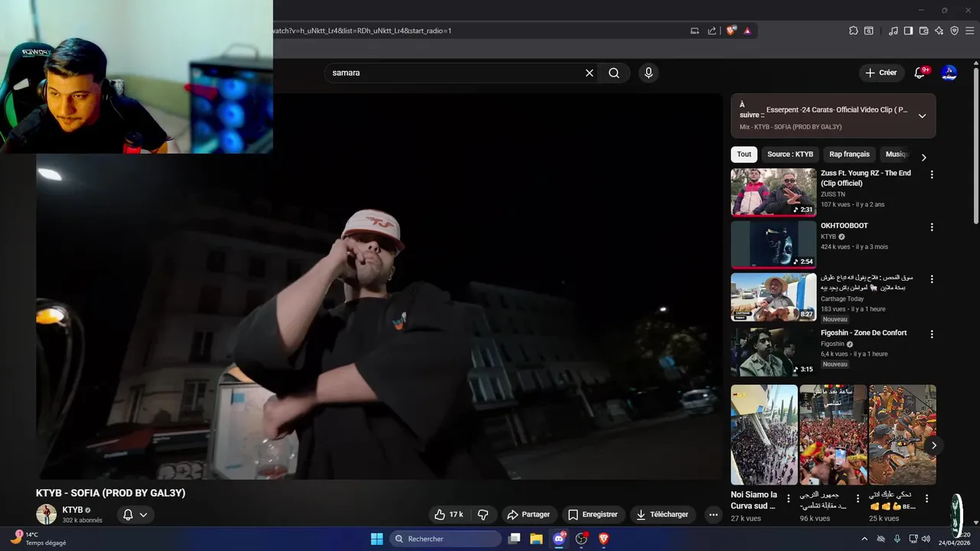
Task: Select the Source : KTYB chip
Action: [790, 154]
